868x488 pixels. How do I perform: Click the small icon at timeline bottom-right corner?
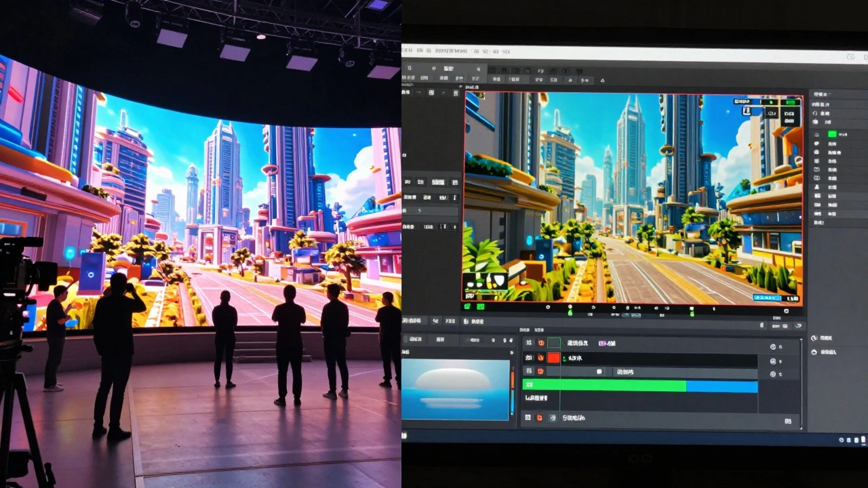[788, 421]
